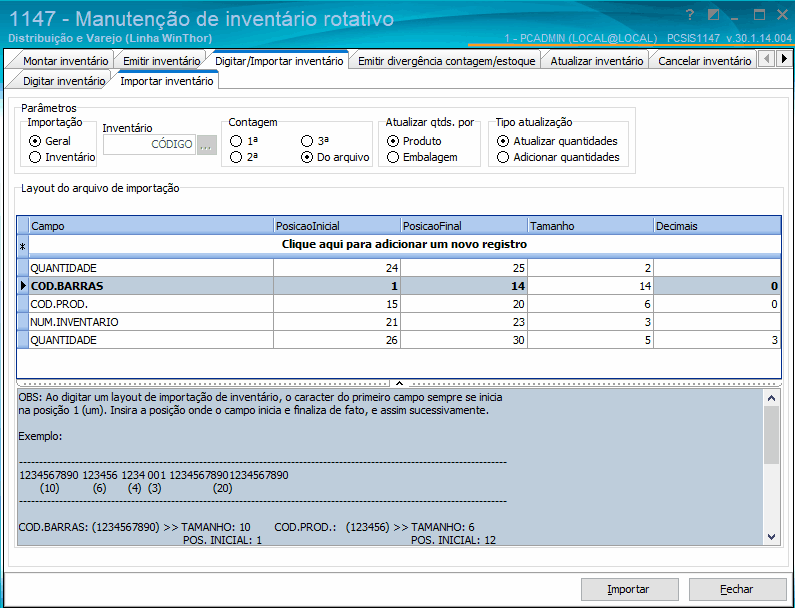Click PosicaoFinal value 23 of NUM.INVENTARIO
Screen dimensions: 795x608
pos(464,322)
